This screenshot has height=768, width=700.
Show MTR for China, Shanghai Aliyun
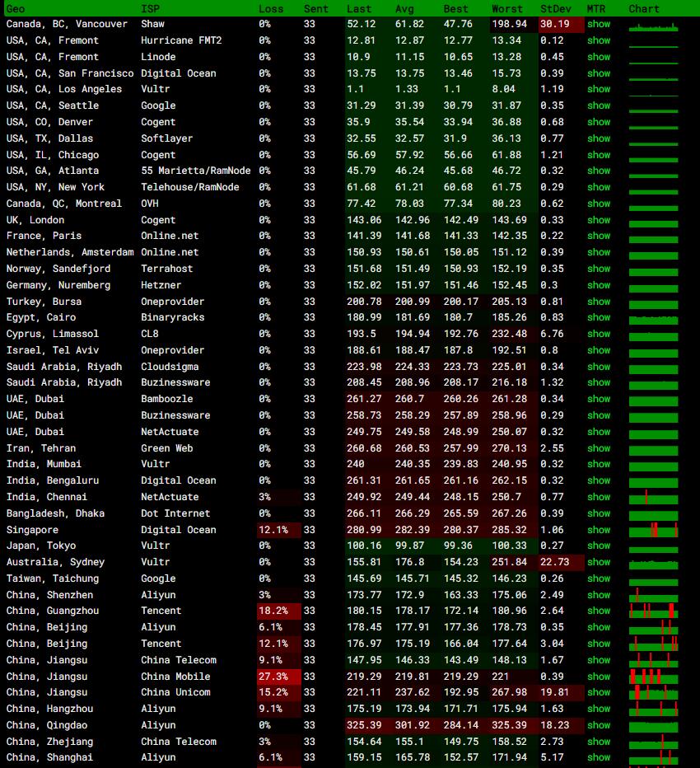(x=599, y=757)
